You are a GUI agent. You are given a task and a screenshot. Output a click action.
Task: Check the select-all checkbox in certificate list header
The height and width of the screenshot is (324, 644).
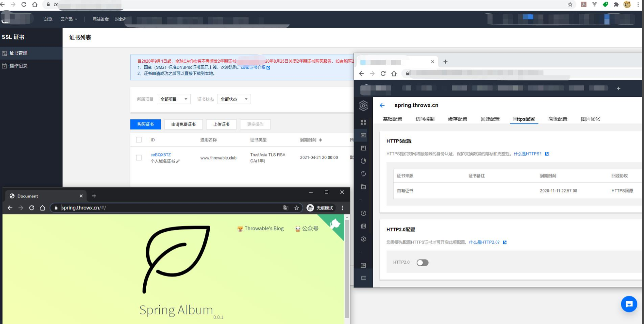(139, 140)
